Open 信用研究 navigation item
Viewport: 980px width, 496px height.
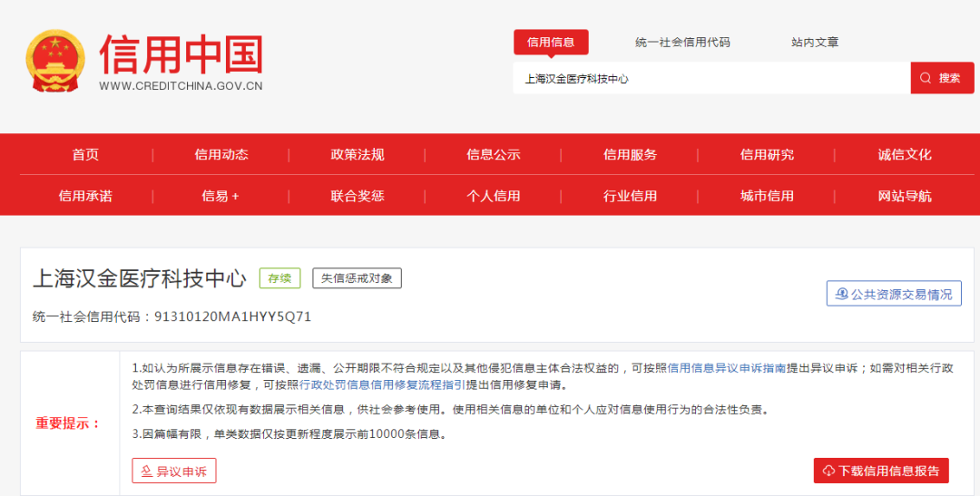coord(767,154)
